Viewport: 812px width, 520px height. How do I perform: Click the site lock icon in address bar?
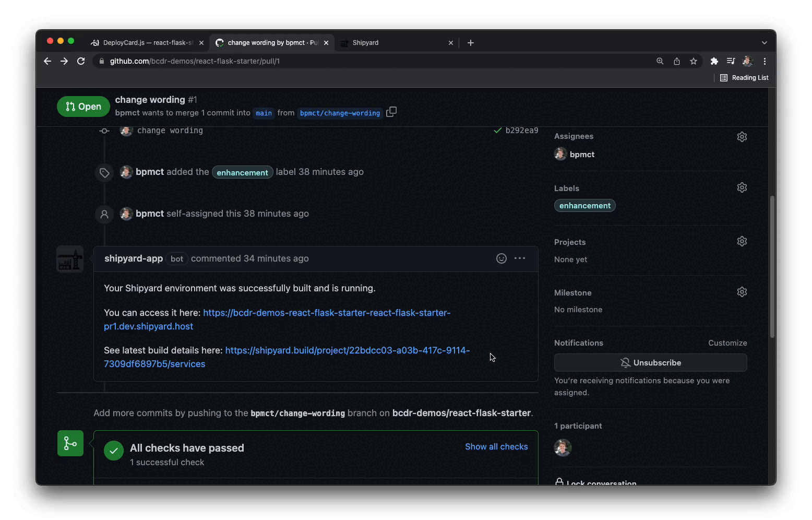click(x=102, y=61)
